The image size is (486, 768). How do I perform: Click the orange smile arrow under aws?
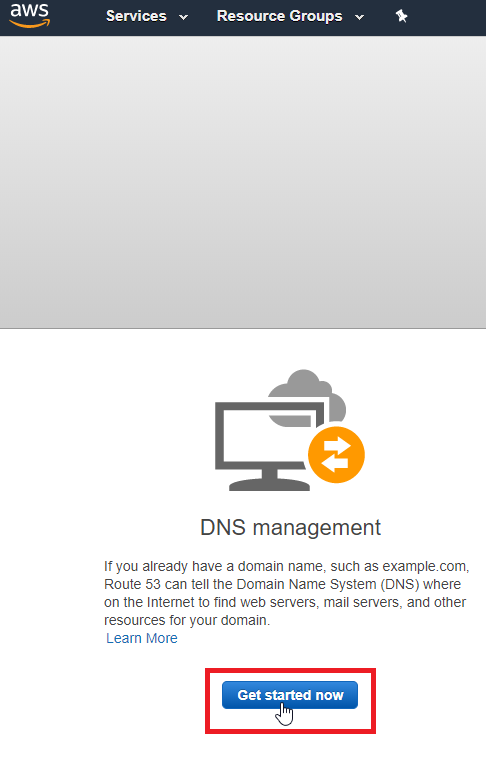(x=30, y=23)
